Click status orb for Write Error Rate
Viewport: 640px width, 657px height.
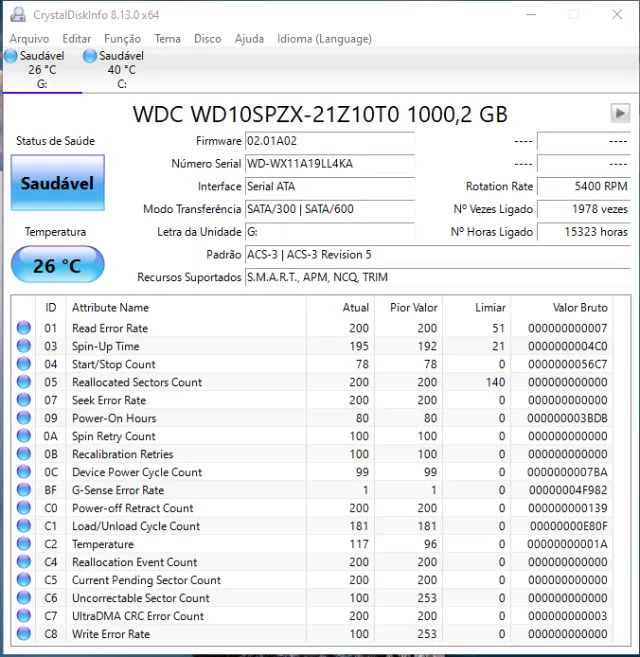click(x=24, y=634)
